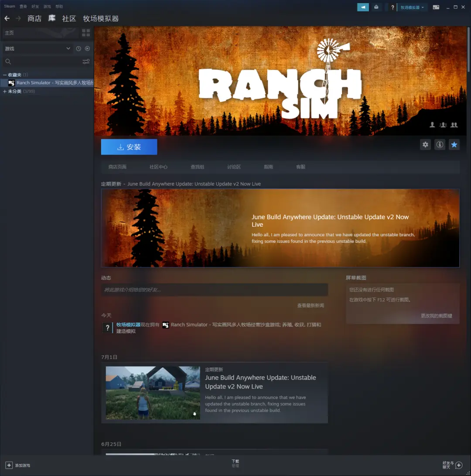This screenshot has width=471, height=476.
Task: Open the featured June Build Anywhere banner
Action: coord(280,228)
